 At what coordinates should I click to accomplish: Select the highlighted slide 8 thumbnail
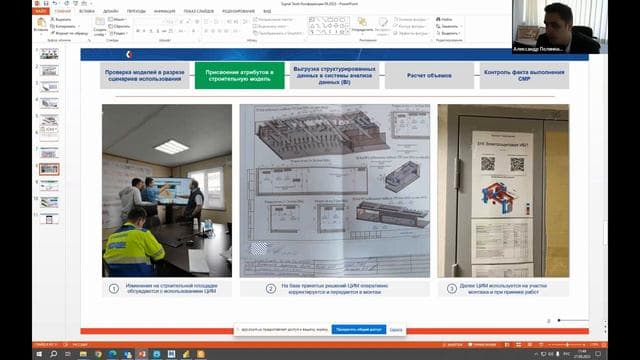pos(49,169)
